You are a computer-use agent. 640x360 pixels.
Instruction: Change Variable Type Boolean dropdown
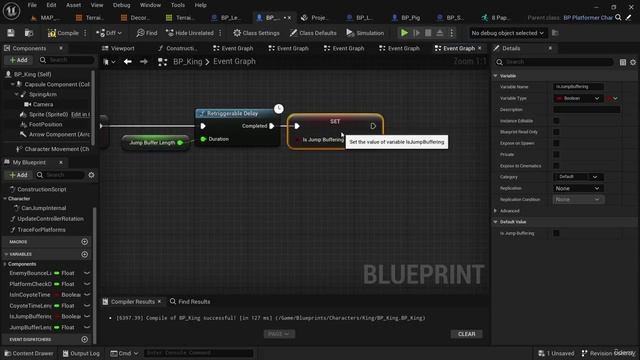click(x=578, y=98)
